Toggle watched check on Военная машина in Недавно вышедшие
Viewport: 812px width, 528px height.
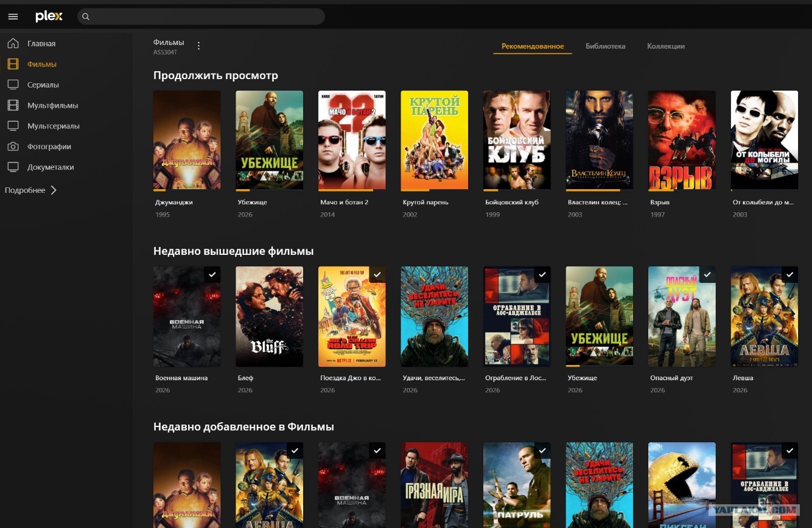tap(212, 274)
